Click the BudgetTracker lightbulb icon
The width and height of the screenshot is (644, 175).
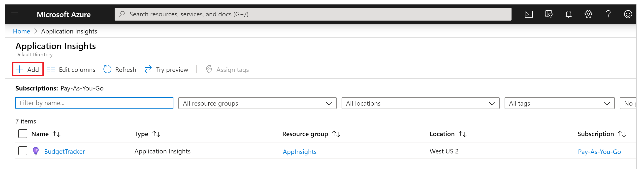coord(36,151)
